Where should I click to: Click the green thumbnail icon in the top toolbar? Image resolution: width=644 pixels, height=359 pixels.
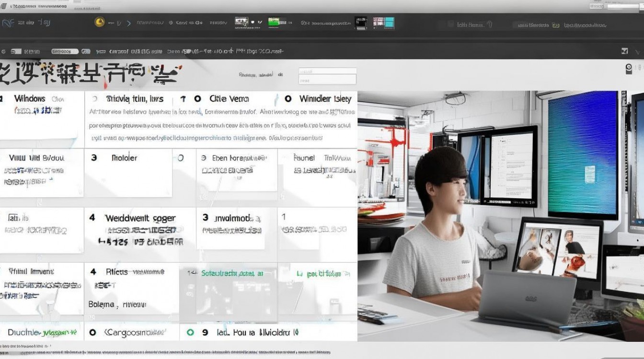tap(274, 22)
